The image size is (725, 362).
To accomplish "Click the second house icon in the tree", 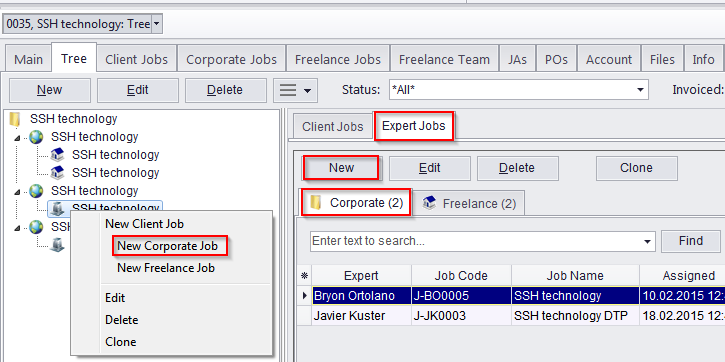I will click(x=57, y=173).
